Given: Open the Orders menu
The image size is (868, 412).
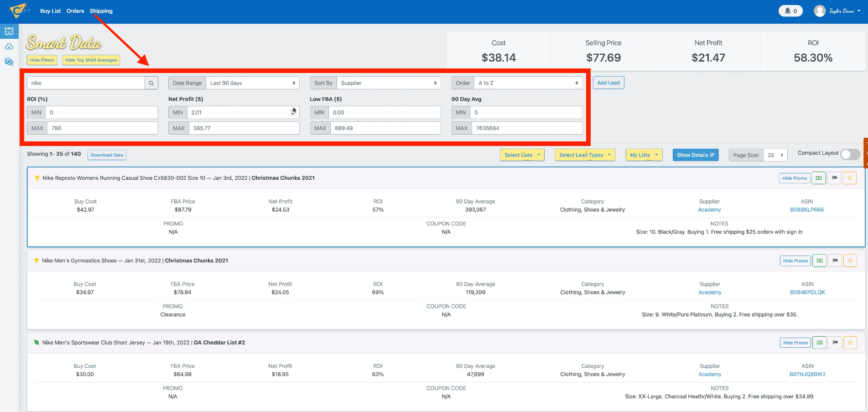Looking at the screenshot, I should tap(75, 11).
